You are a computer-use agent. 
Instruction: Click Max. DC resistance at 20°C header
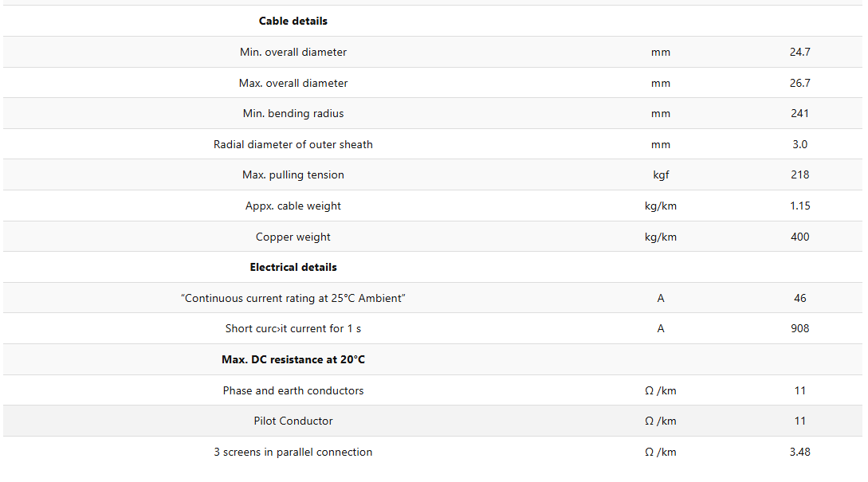coord(293,359)
